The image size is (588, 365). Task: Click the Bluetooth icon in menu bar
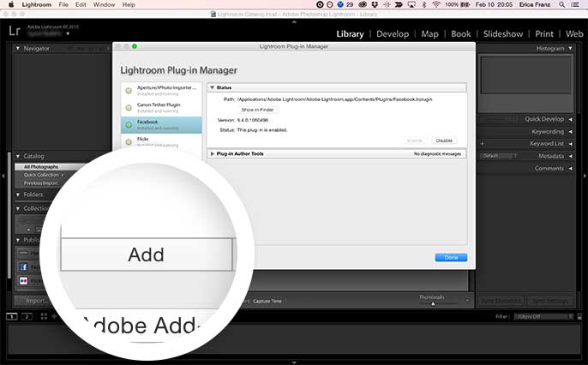[424, 4]
